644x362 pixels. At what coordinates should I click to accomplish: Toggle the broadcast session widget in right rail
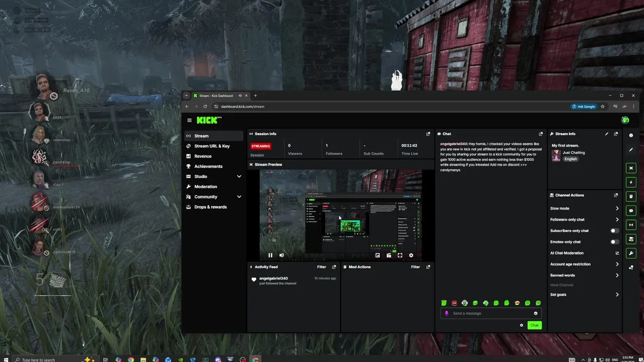point(631,225)
